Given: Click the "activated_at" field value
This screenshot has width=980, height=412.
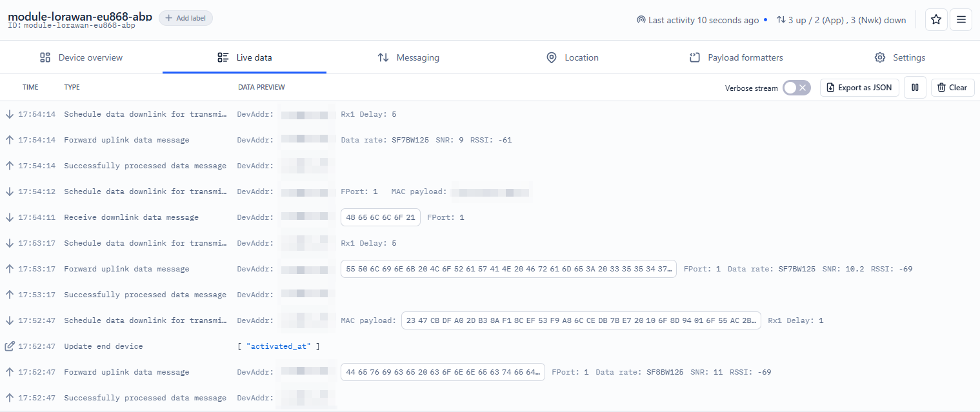Looking at the screenshot, I should pyautogui.click(x=278, y=346).
